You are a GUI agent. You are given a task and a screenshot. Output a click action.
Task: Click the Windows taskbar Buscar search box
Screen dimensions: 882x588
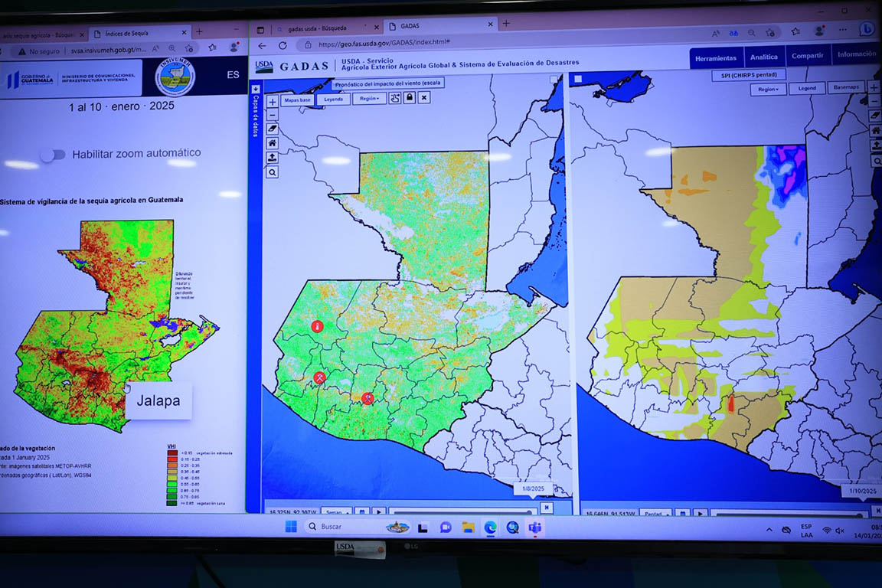pos(341,527)
